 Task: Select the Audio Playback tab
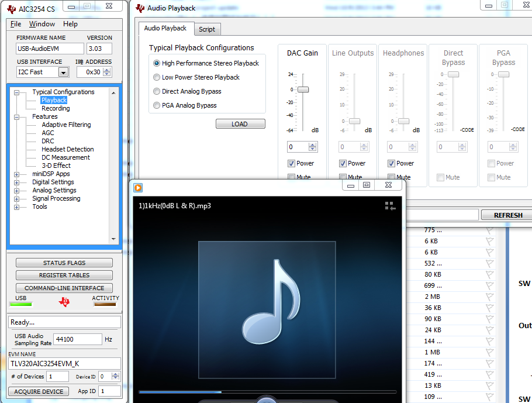tap(165, 28)
